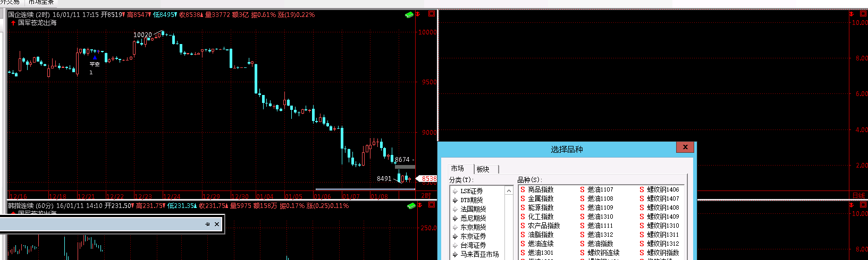Select 螺纹钢1409 in the 品种 list
This screenshot has height=260, width=868.
point(663,216)
